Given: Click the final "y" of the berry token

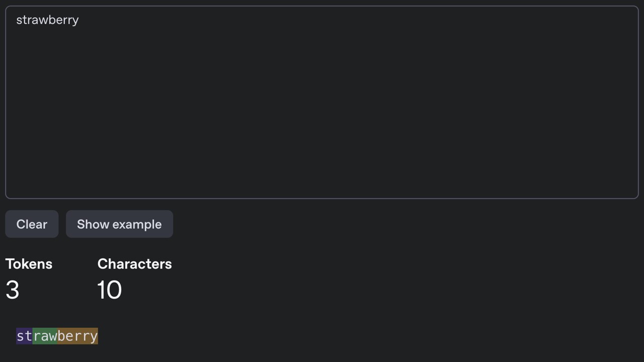Looking at the screenshot, I should tap(94, 336).
